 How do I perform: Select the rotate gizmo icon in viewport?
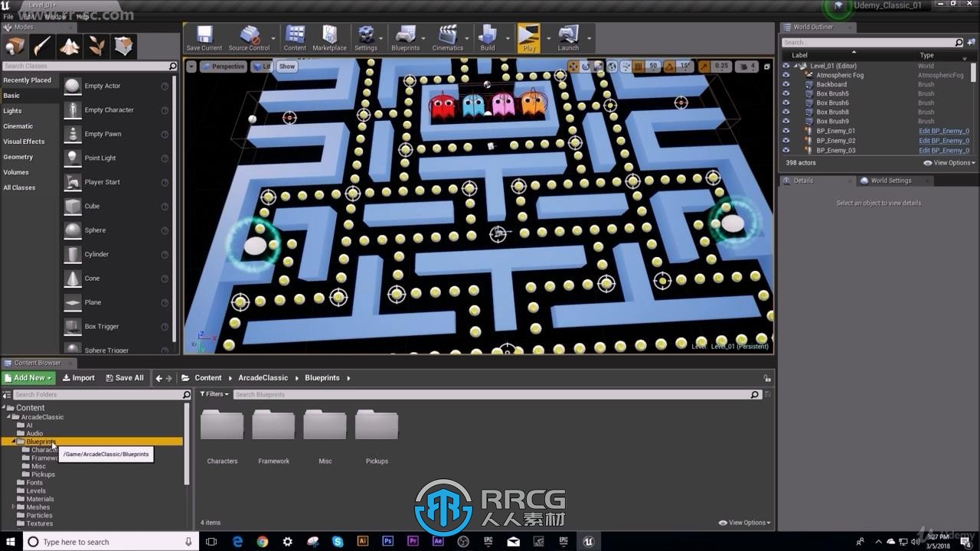point(586,67)
